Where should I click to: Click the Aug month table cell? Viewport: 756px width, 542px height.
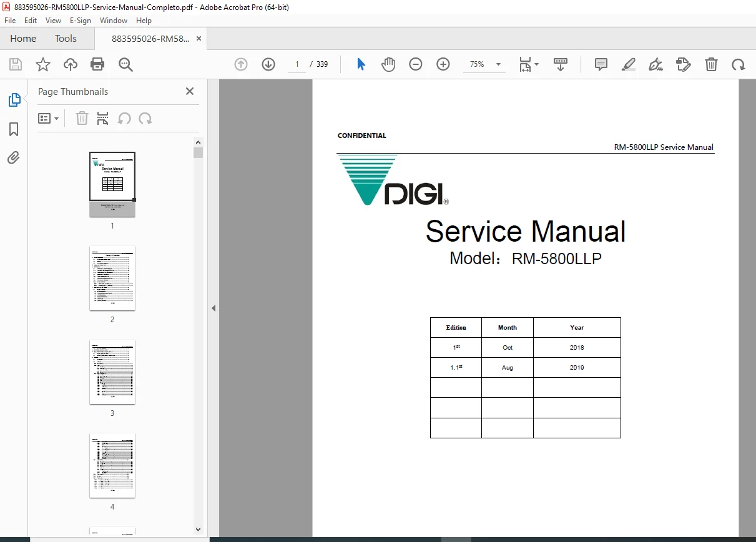(x=508, y=368)
